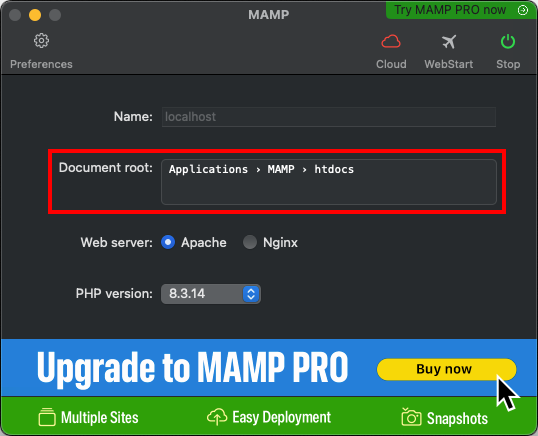Screen dimensions: 538x436
Task: Click the PHP version blue stepper arrows
Action: click(251, 294)
